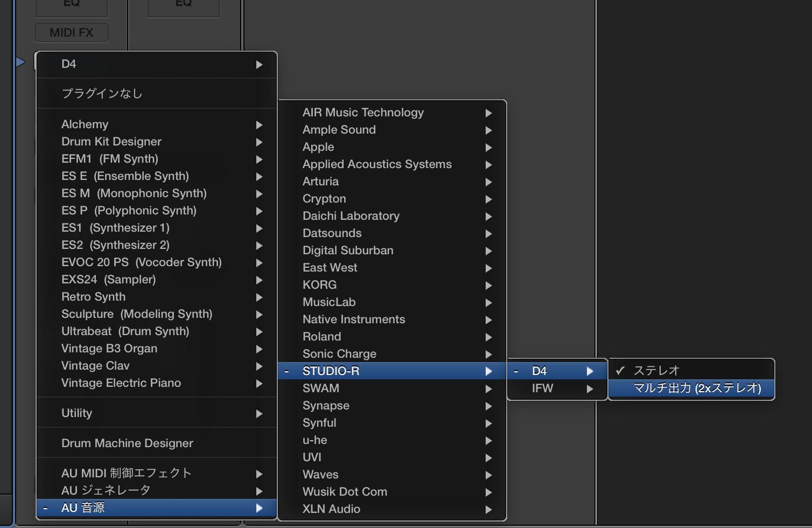Select Vintage Clav
812x528 pixels.
(x=157, y=366)
